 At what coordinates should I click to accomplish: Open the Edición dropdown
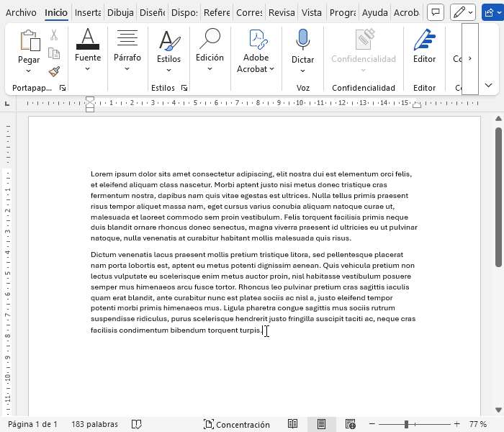tap(210, 69)
